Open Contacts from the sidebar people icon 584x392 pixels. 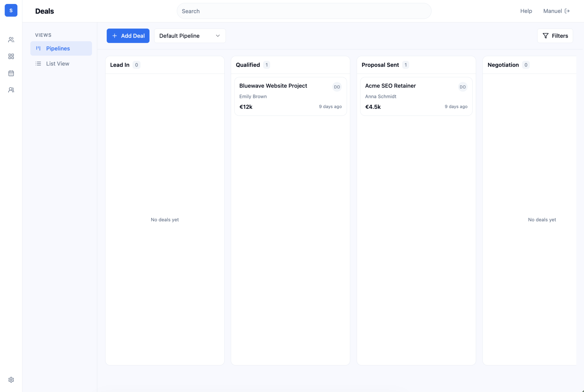(11, 40)
